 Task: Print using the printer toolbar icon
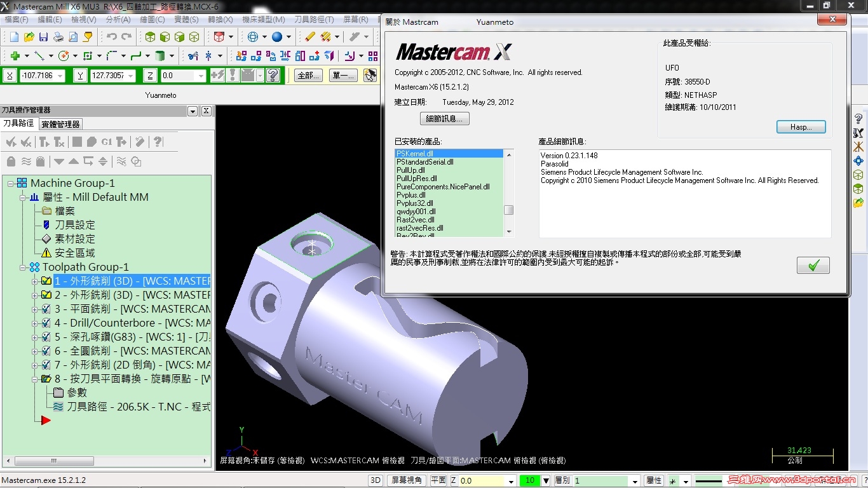click(58, 37)
